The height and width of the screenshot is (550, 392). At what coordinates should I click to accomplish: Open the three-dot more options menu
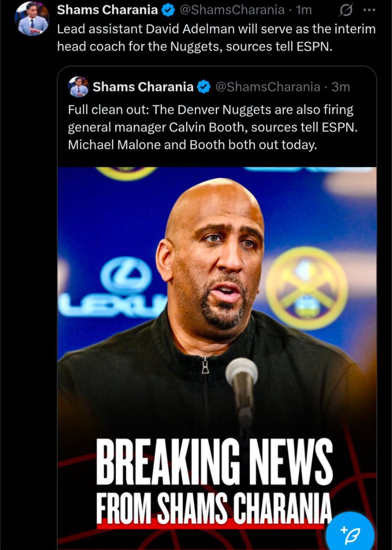tap(369, 10)
